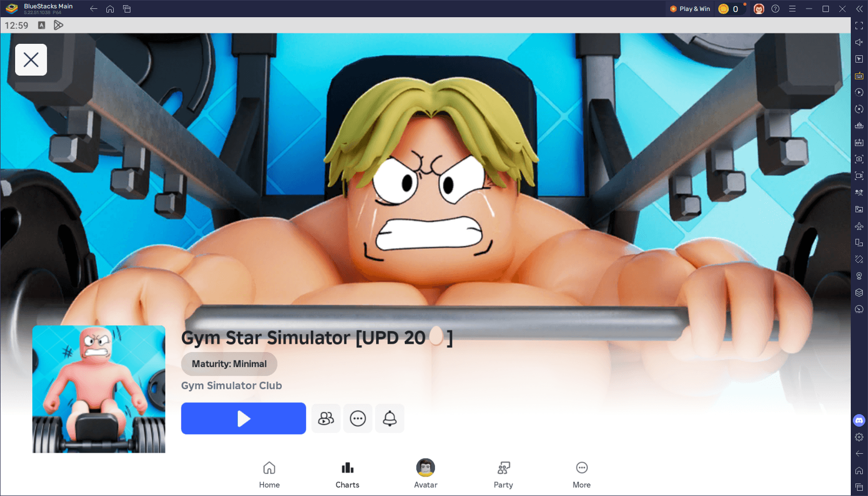868x496 pixels.
Task: Toggle airplane mode in the sidebar
Action: [x=859, y=226]
